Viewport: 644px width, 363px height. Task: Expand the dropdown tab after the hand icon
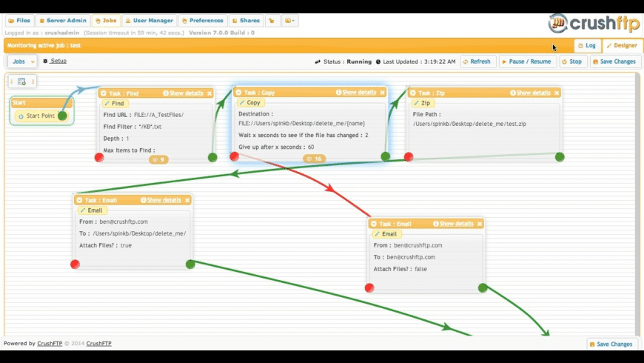[289, 21]
